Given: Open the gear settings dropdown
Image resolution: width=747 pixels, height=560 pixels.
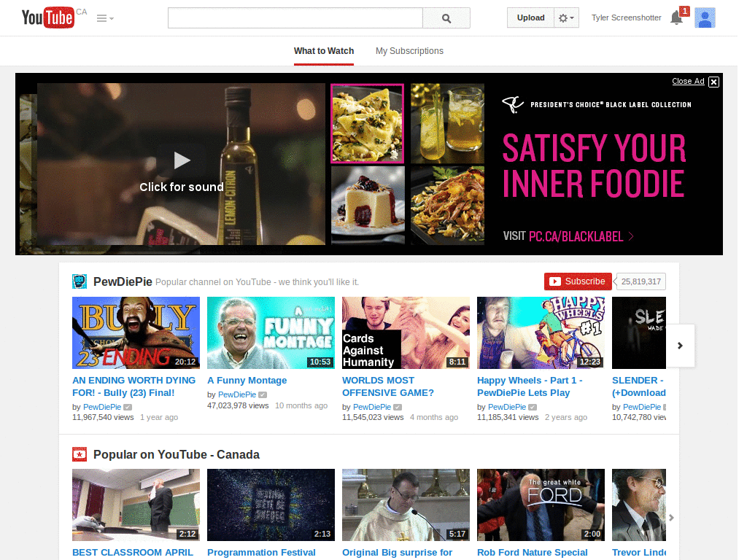Looking at the screenshot, I should click(566, 17).
